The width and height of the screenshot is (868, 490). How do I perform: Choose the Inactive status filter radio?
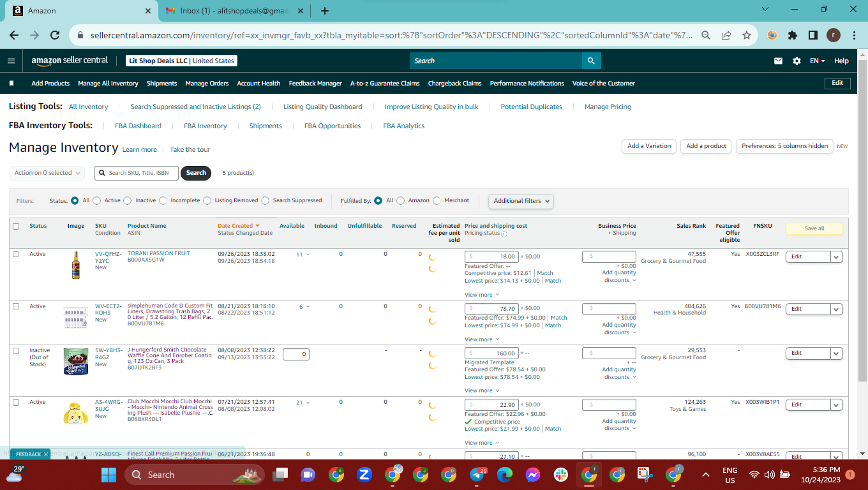[128, 200]
